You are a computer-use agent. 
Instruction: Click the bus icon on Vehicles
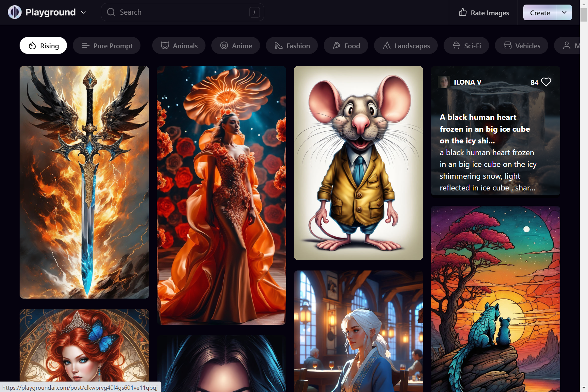(507, 45)
